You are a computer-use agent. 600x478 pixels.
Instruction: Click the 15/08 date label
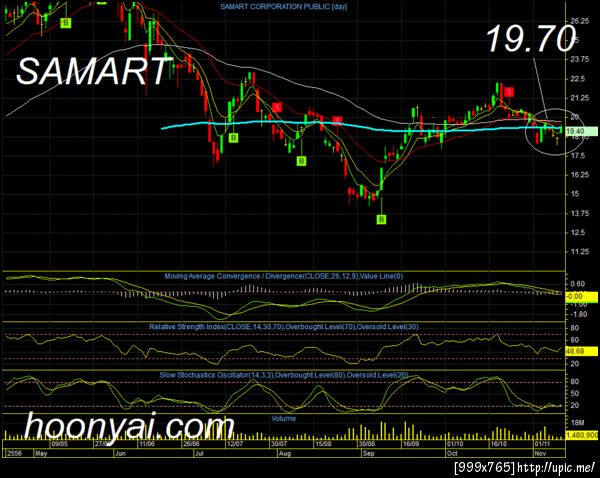[x=323, y=444]
